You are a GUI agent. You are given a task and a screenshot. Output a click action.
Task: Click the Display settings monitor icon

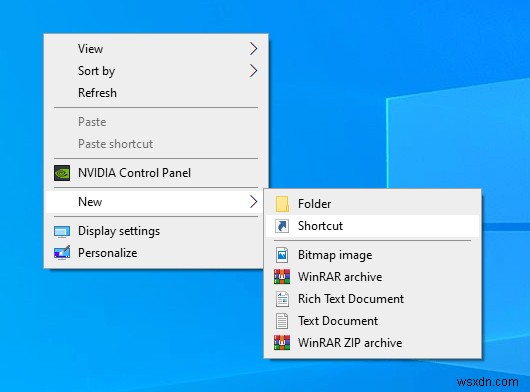(x=62, y=231)
